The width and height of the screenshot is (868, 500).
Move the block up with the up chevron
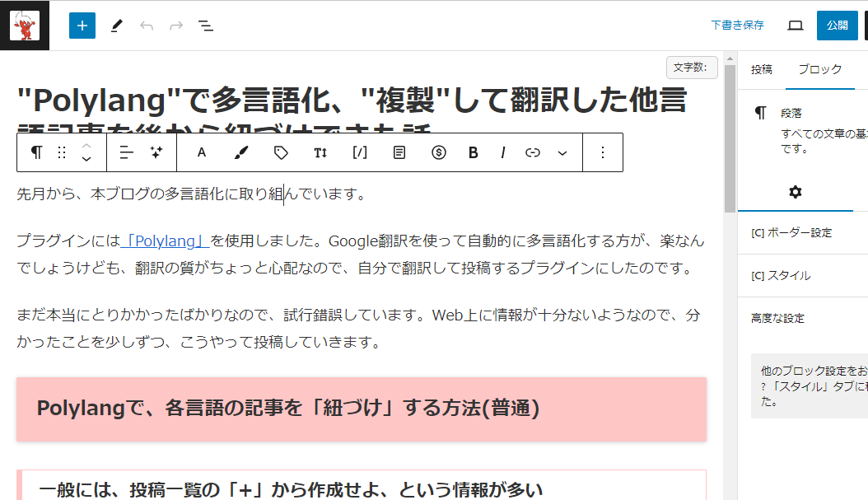tap(86, 146)
